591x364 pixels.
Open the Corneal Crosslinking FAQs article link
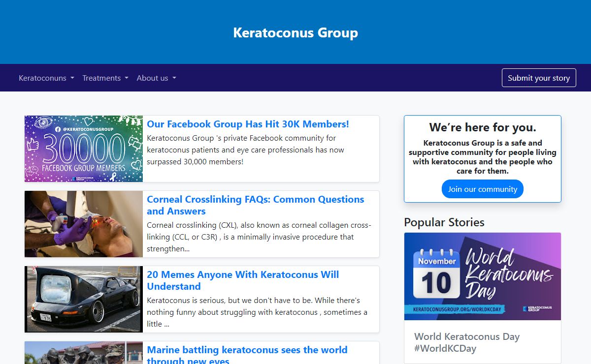tap(256, 205)
